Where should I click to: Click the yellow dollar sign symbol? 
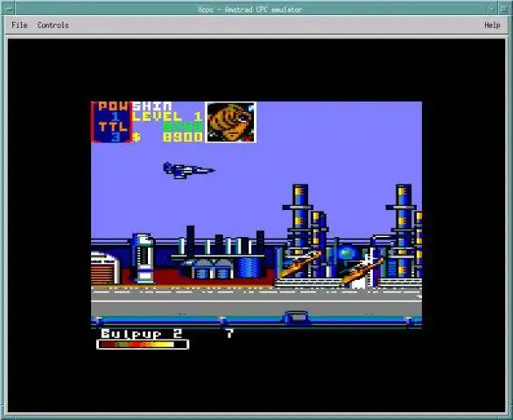click(137, 137)
